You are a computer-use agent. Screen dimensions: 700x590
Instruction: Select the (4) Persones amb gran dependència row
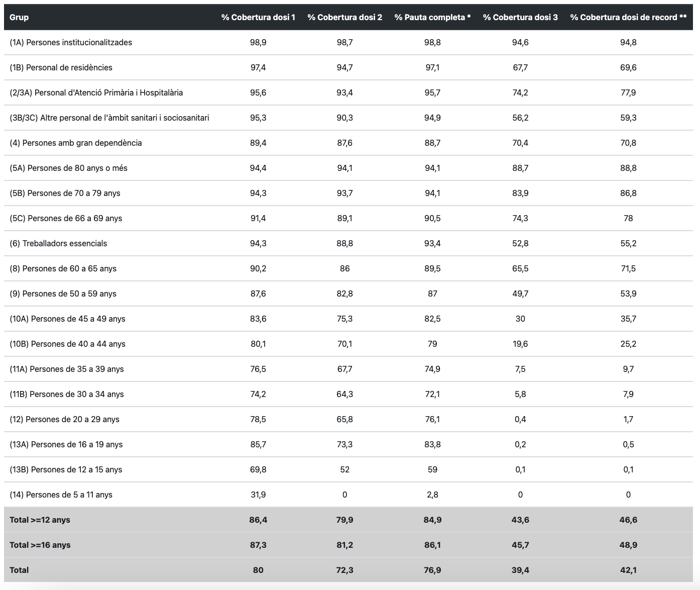click(x=76, y=143)
